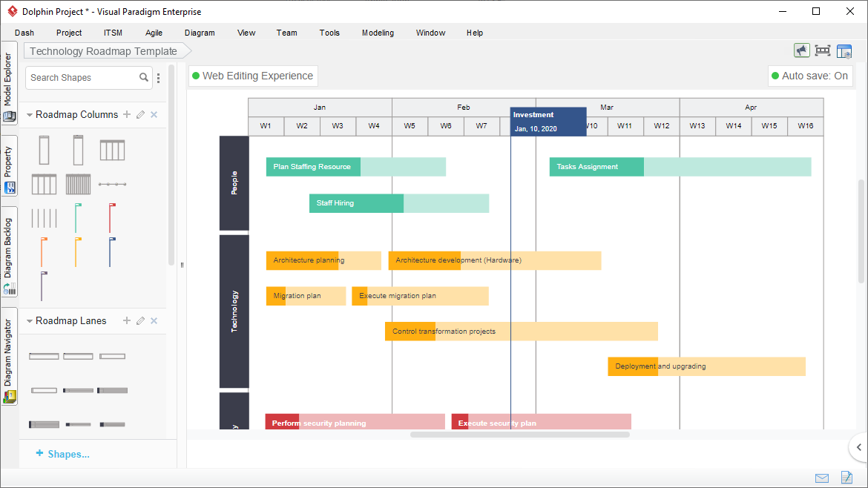868x488 pixels.
Task: Select the first roadmap lane shape
Action: click(x=45, y=356)
